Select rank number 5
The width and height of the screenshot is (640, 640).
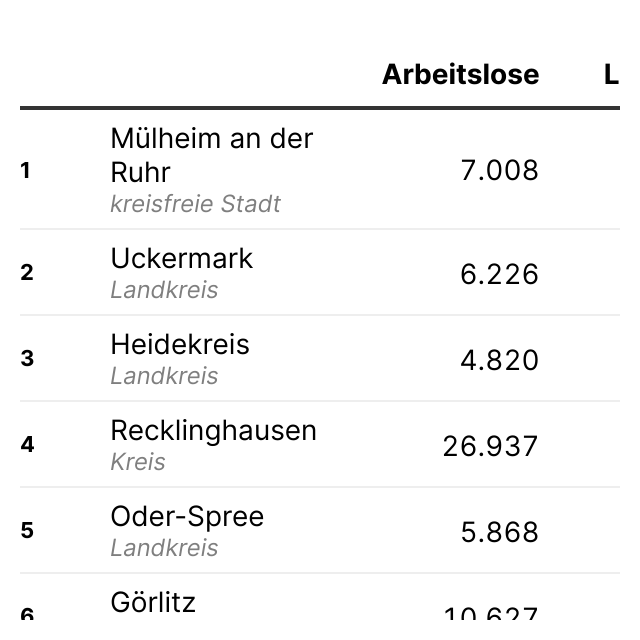tap(27, 531)
